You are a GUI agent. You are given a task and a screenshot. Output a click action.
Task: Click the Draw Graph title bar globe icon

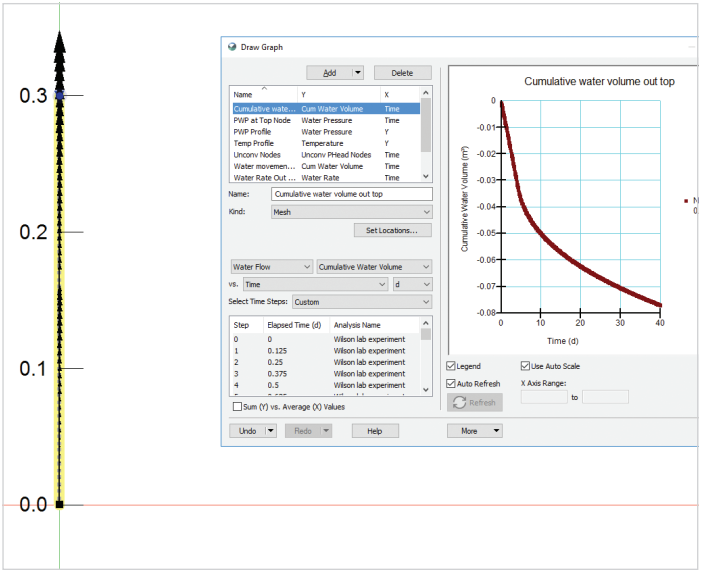(x=232, y=47)
